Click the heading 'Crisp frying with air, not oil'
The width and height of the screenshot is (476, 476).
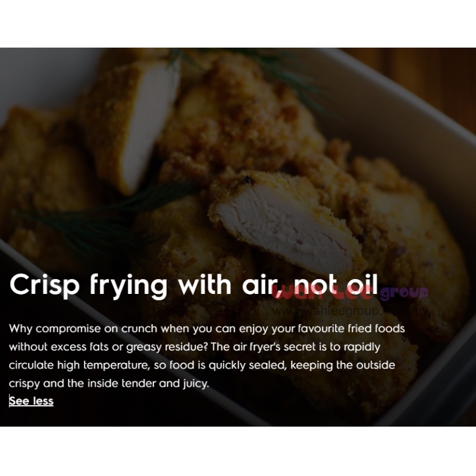(194, 285)
